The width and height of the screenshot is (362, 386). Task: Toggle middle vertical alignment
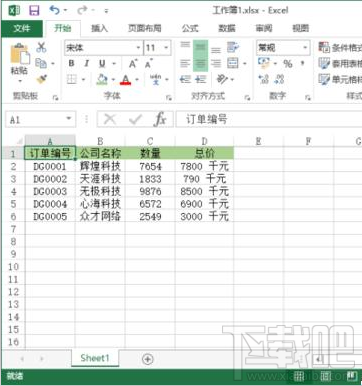click(x=200, y=48)
